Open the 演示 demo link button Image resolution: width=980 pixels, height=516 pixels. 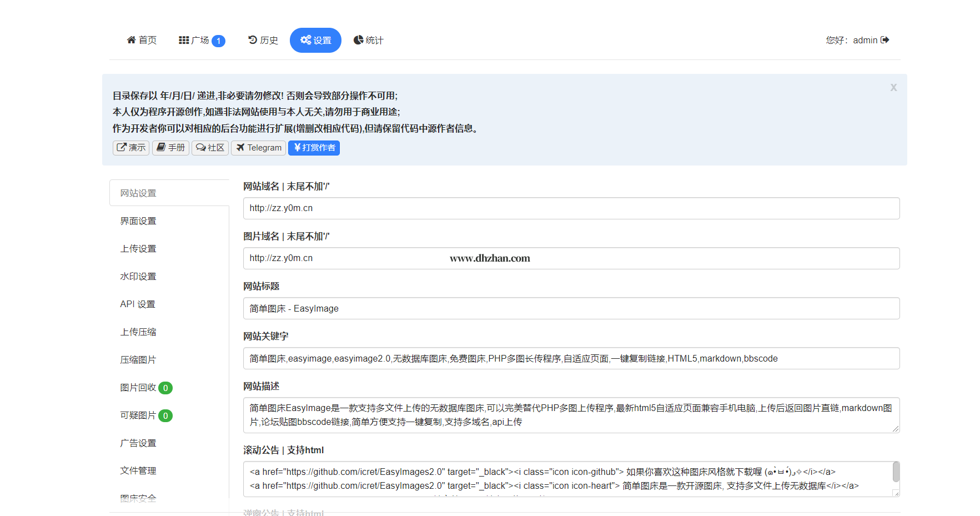131,148
